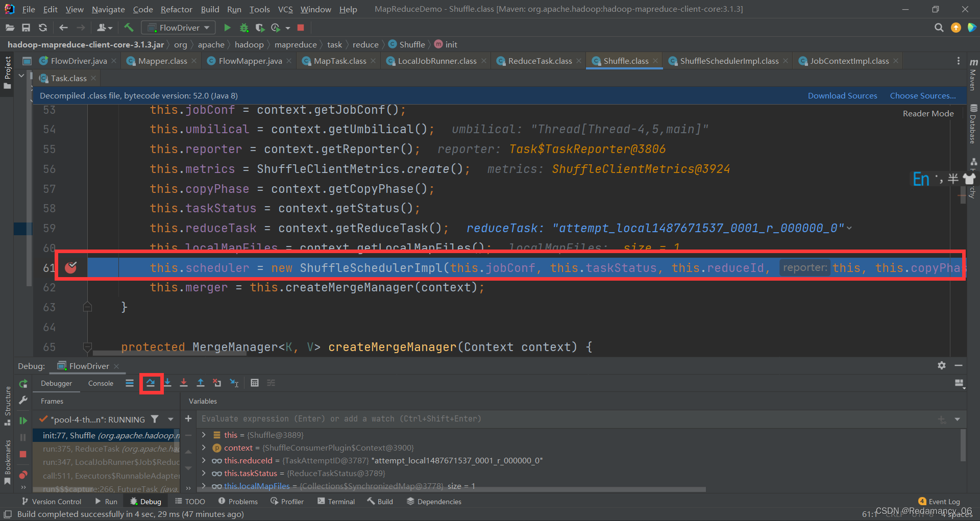
Task: Click the Step Into icon
Action: (167, 383)
